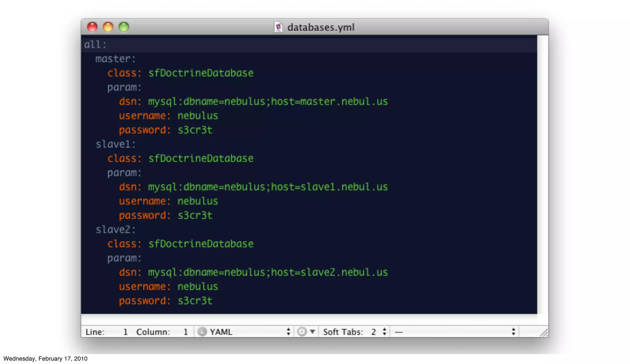The image size is (630, 364).
Task: Click the yellow minimize window button
Action: click(x=108, y=27)
